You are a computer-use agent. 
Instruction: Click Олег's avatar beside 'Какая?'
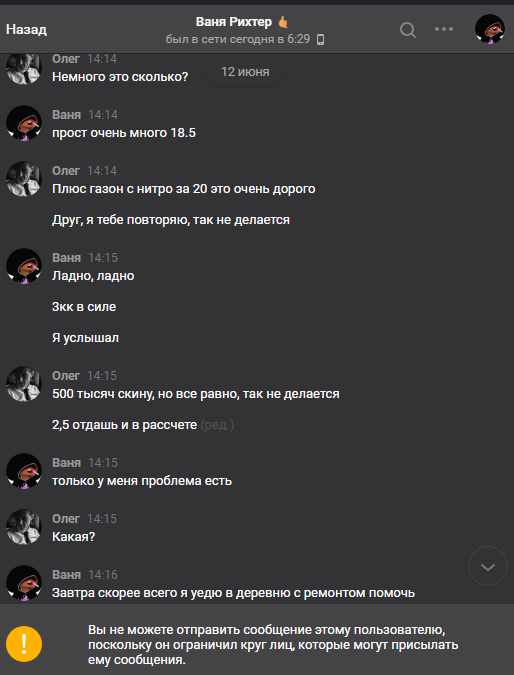24,527
